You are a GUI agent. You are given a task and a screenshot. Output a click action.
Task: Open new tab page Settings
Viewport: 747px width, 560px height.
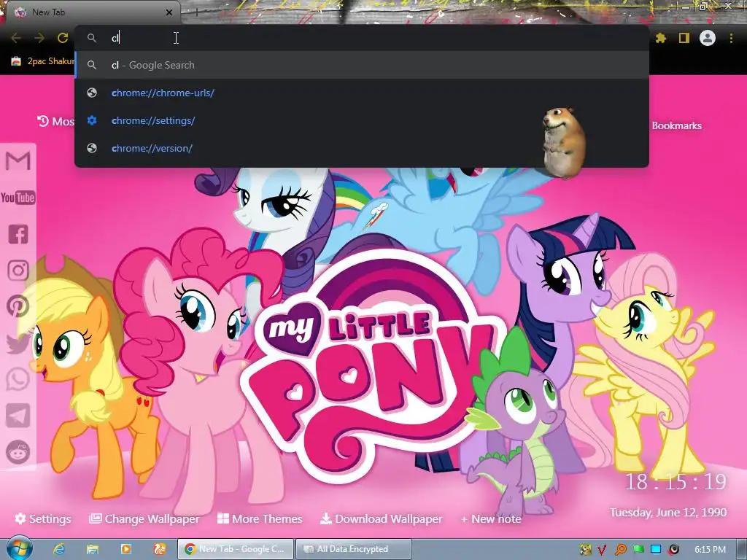point(43,518)
